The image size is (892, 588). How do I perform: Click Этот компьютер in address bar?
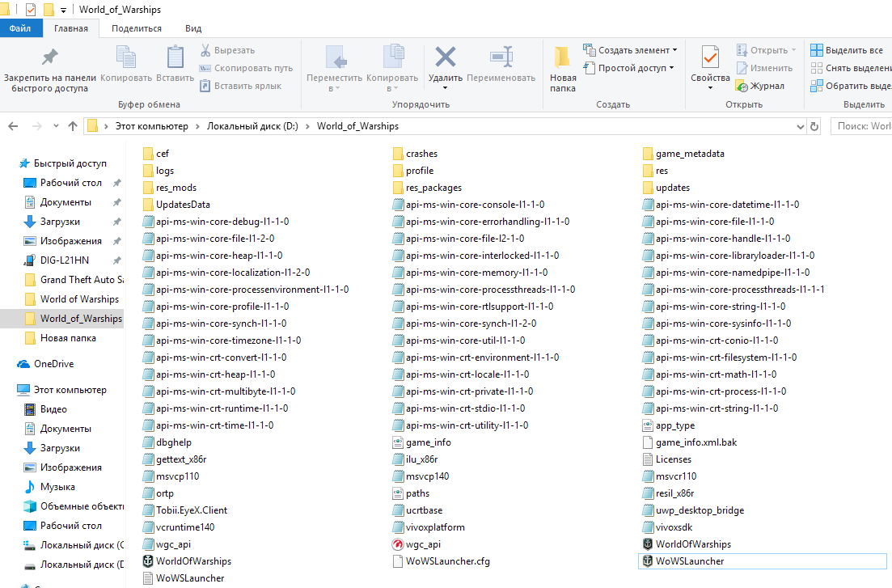(152, 126)
